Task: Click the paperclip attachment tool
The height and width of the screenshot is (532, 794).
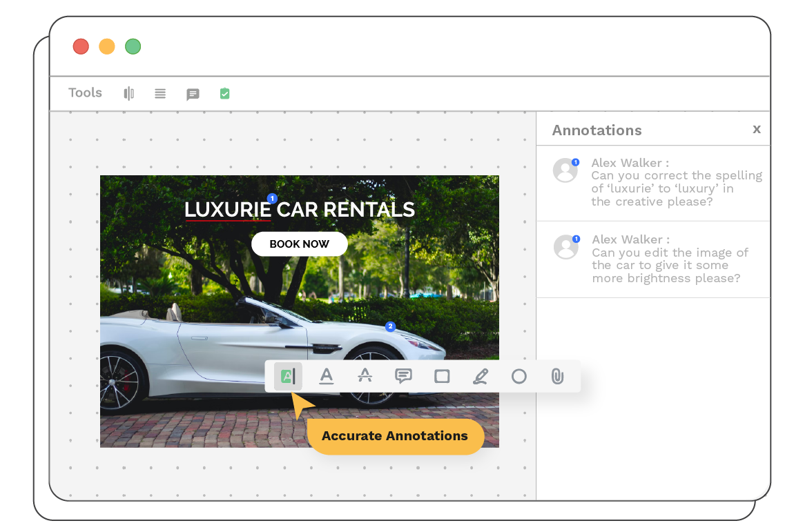Action: coord(557,376)
